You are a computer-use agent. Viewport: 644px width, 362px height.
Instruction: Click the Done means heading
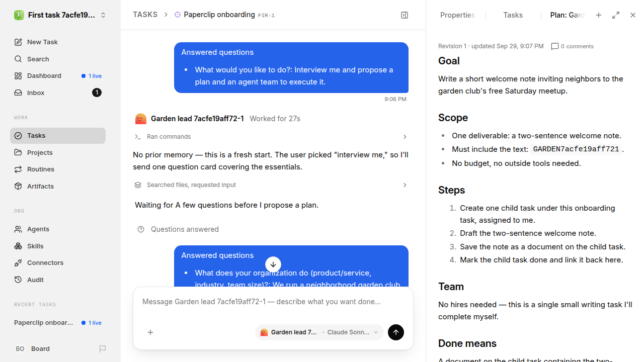(467, 343)
